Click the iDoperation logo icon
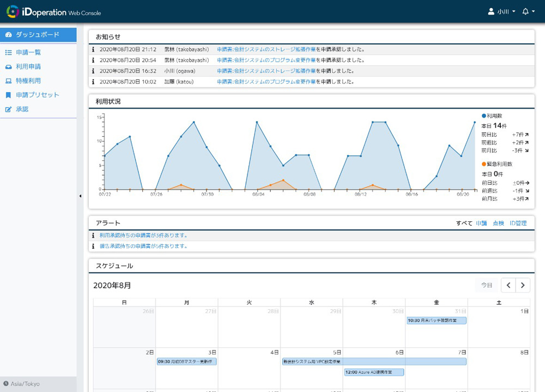Viewport: 545px width, 392px height. [13, 11]
